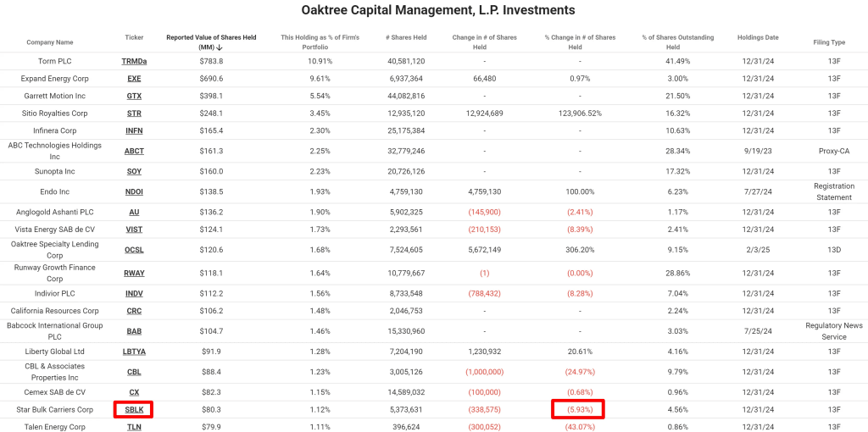This screenshot has width=868, height=432.
Task: Click the Star Bulk Carriers Corp name
Action: (x=55, y=410)
